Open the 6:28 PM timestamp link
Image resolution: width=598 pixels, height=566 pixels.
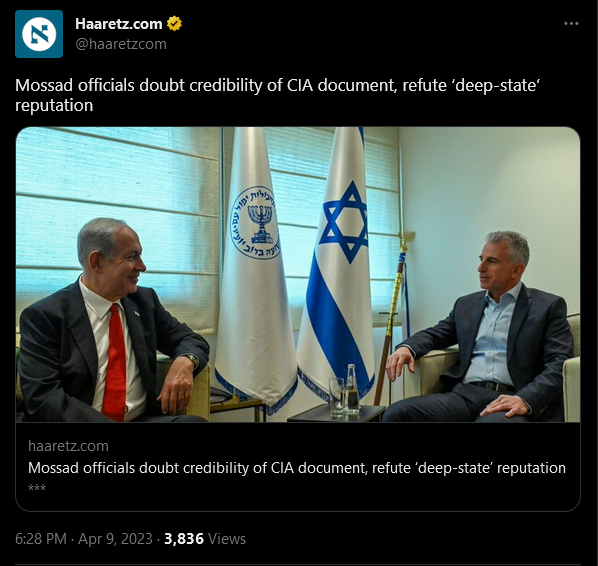click(41, 539)
